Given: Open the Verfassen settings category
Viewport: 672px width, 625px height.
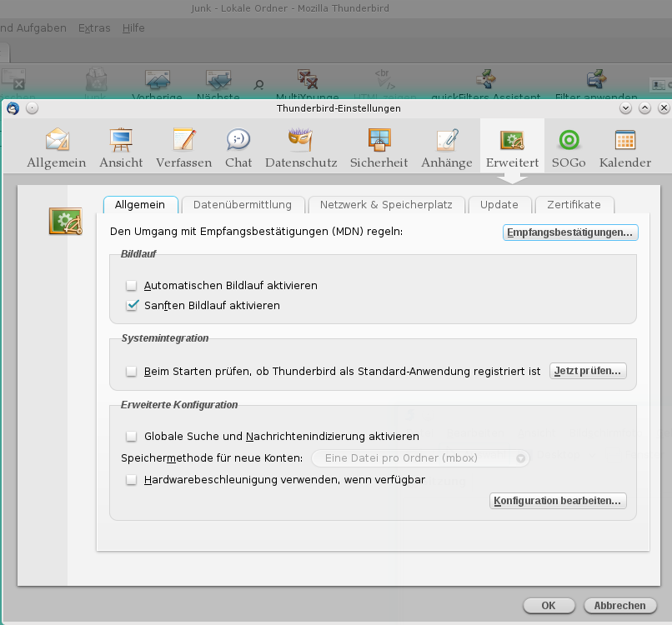Looking at the screenshot, I should coord(184,147).
